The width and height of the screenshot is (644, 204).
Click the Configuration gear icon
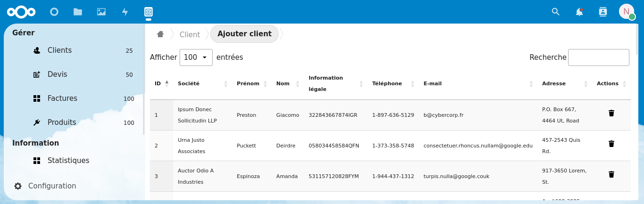pyautogui.click(x=18, y=186)
